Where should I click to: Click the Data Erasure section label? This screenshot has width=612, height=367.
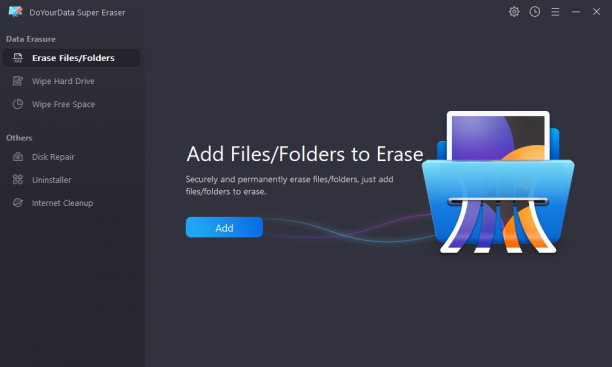pyautogui.click(x=31, y=39)
